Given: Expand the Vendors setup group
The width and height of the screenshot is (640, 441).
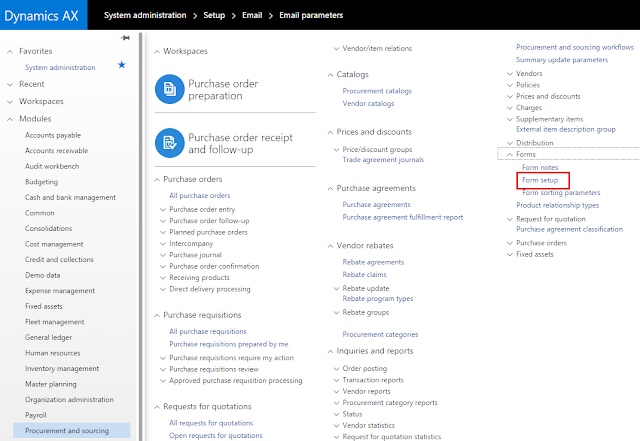Looking at the screenshot, I should (510, 74).
